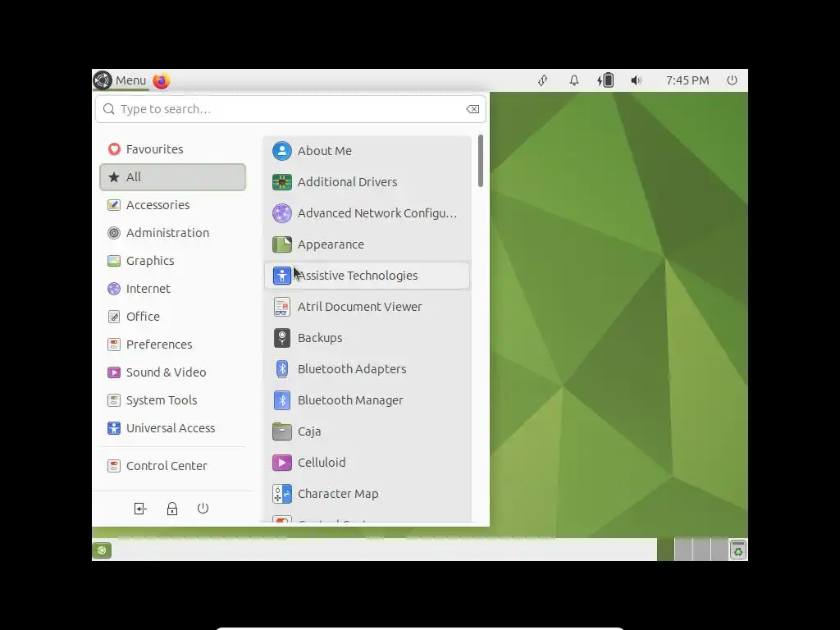Open the Character Map icon
The height and width of the screenshot is (630, 840).
(282, 494)
